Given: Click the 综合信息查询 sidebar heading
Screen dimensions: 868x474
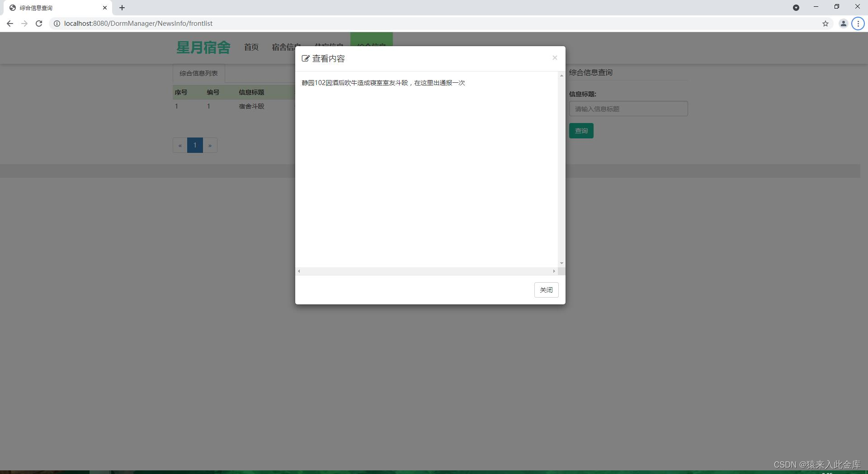Looking at the screenshot, I should (x=591, y=72).
